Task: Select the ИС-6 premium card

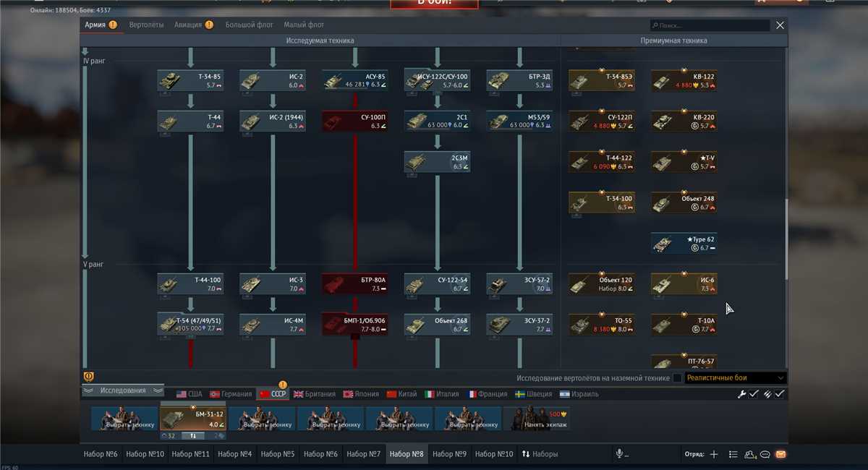Action: pos(684,284)
